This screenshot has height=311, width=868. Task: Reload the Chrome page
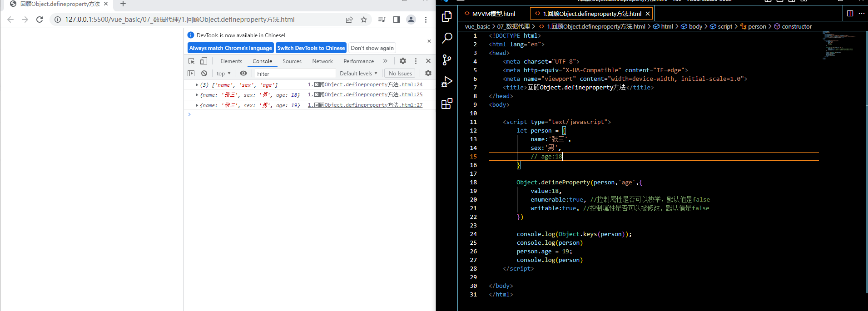tap(40, 20)
